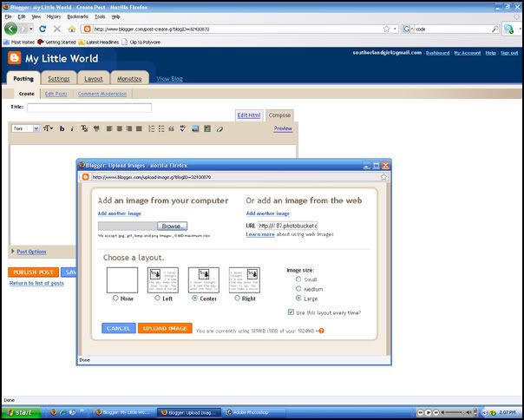Apply blockquote formatting
The image size is (524, 420).
tap(172, 128)
